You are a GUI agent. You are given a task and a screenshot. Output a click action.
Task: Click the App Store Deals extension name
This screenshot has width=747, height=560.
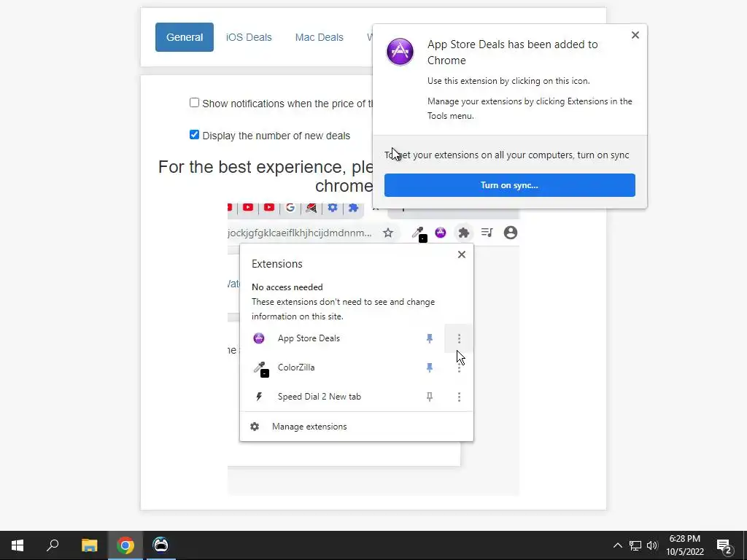309,338
